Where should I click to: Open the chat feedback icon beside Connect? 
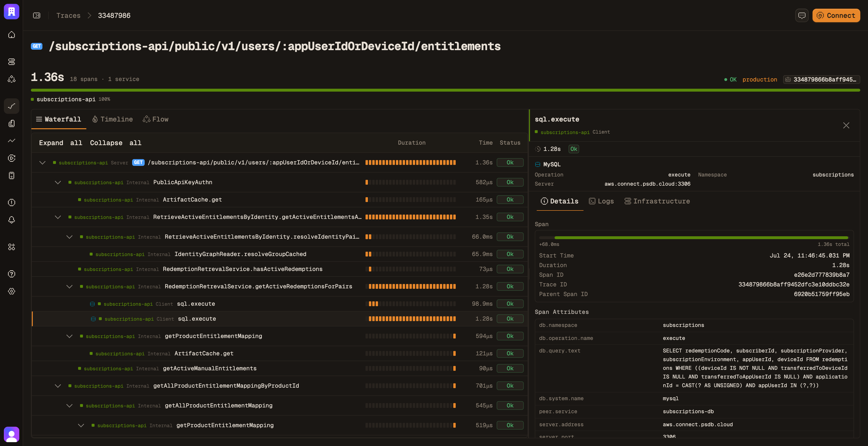click(x=802, y=15)
